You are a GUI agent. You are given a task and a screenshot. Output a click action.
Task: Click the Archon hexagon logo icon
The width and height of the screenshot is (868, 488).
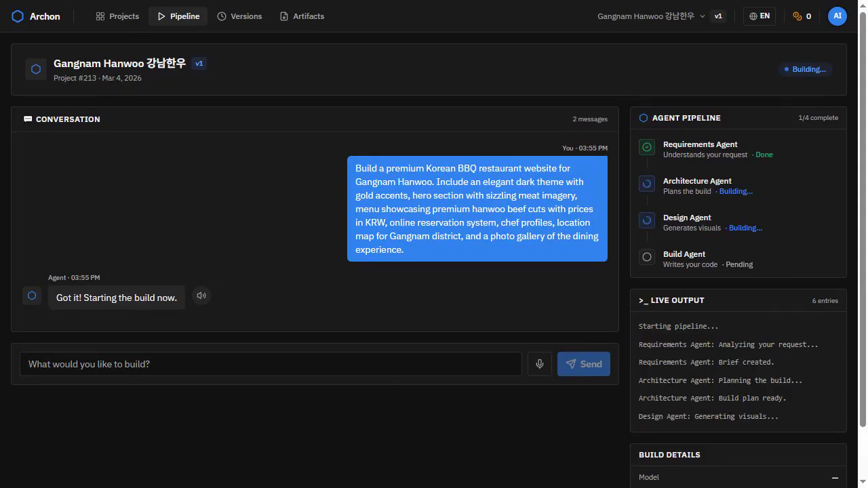tap(18, 16)
